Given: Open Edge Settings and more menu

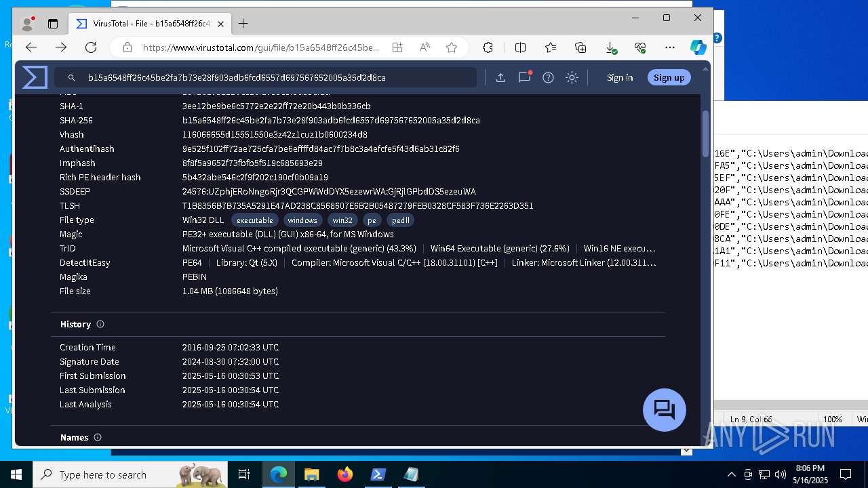Looking at the screenshot, I should tap(670, 47).
